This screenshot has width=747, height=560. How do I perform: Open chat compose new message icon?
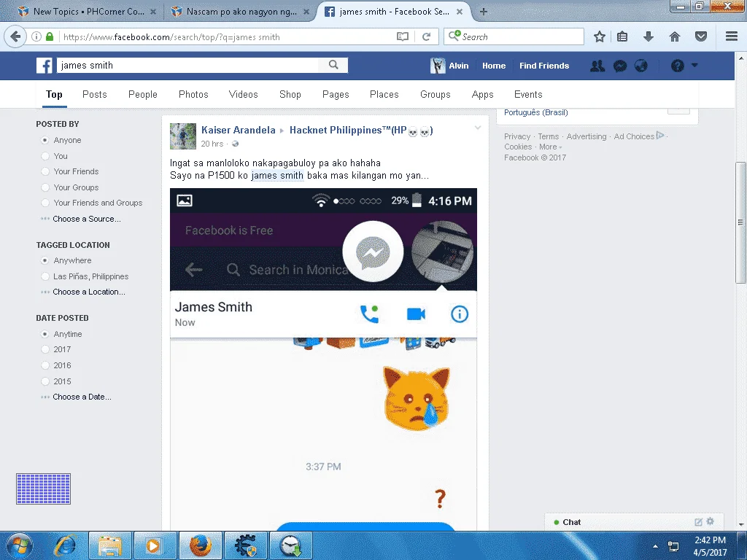tap(698, 522)
